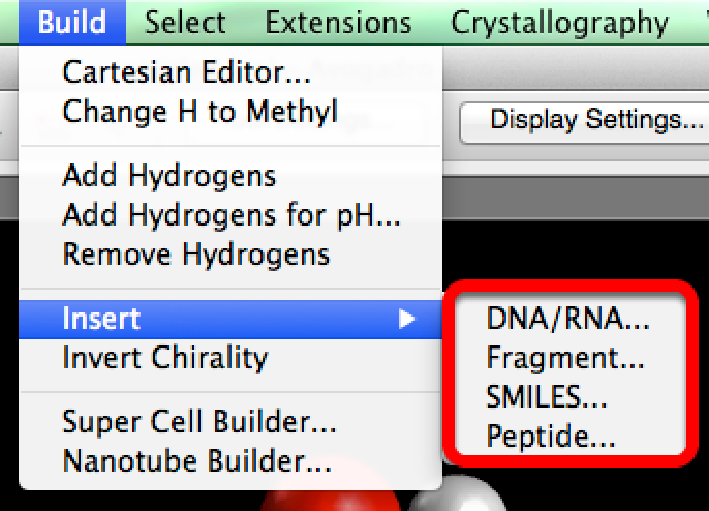Pick SMILES in Insert submenu

click(x=547, y=397)
